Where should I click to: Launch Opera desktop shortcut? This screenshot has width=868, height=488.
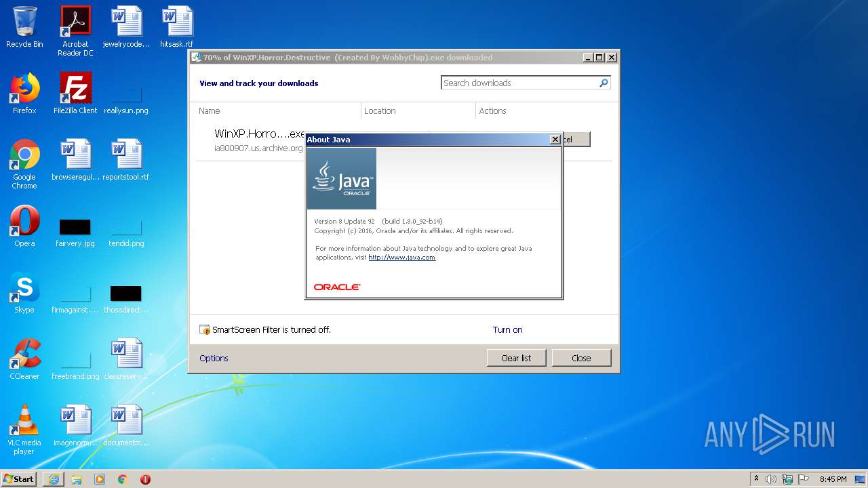(x=24, y=226)
